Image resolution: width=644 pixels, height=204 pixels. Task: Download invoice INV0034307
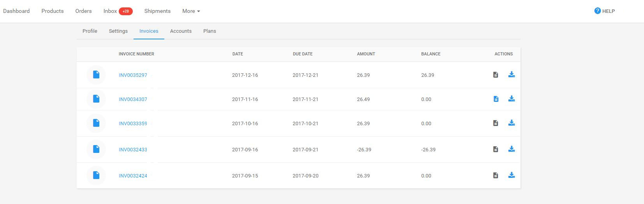pyautogui.click(x=512, y=99)
